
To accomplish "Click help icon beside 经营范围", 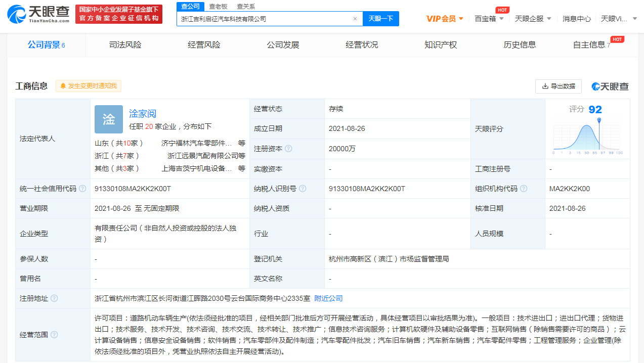I will pos(54,335).
